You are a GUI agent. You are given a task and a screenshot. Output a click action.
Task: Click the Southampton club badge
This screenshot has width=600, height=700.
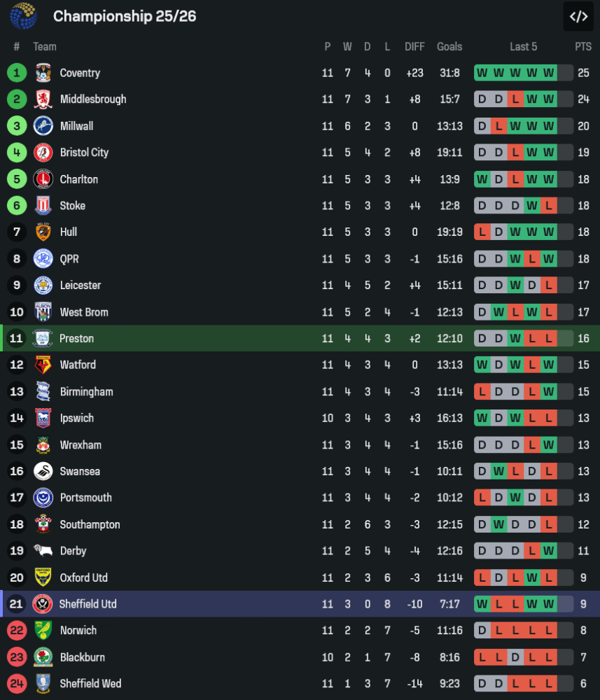click(43, 524)
